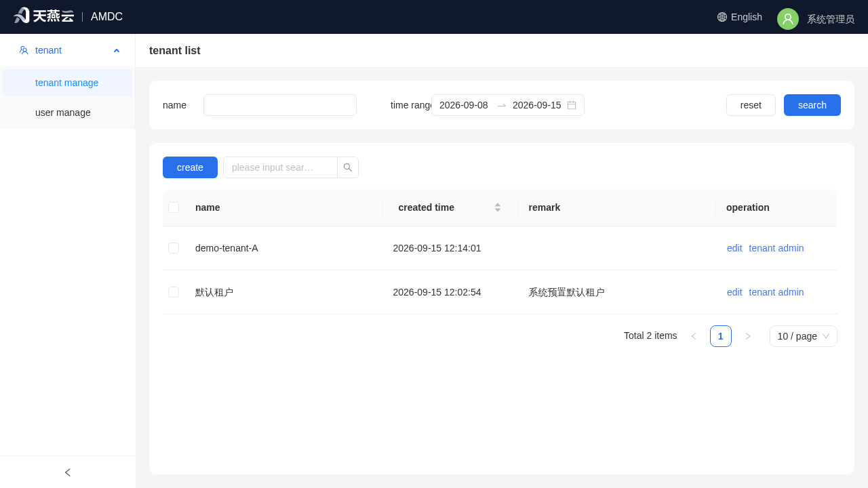This screenshot has height=488, width=868.
Task: Click the Total 2 items text
Action: [650, 335]
